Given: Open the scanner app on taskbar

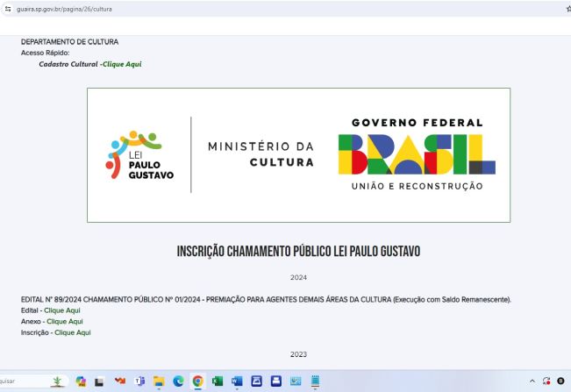Looking at the screenshot, I should (257, 381).
